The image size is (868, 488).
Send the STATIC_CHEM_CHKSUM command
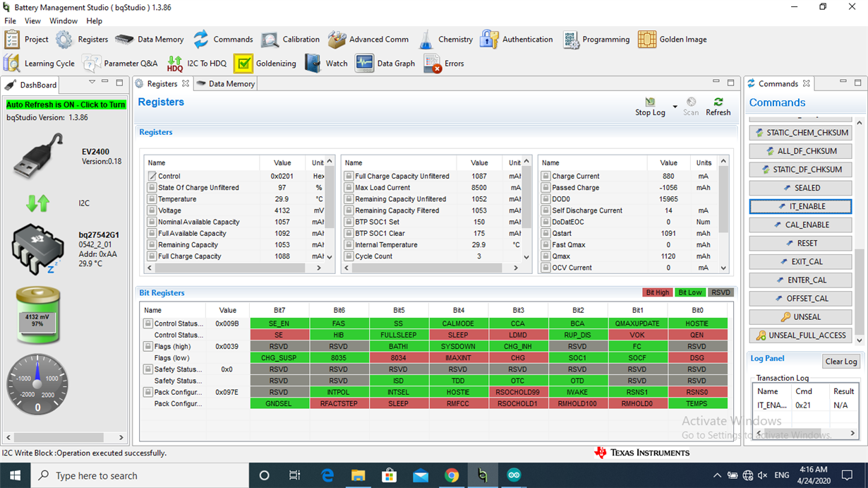tap(801, 133)
